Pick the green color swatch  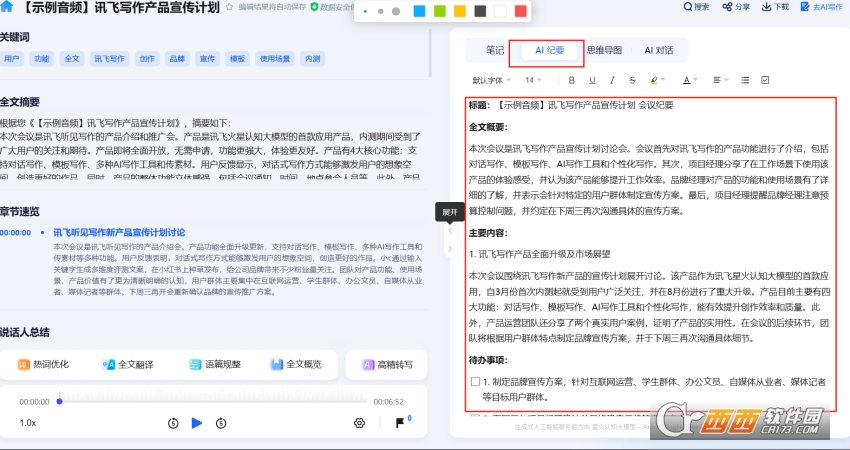[x=440, y=11]
